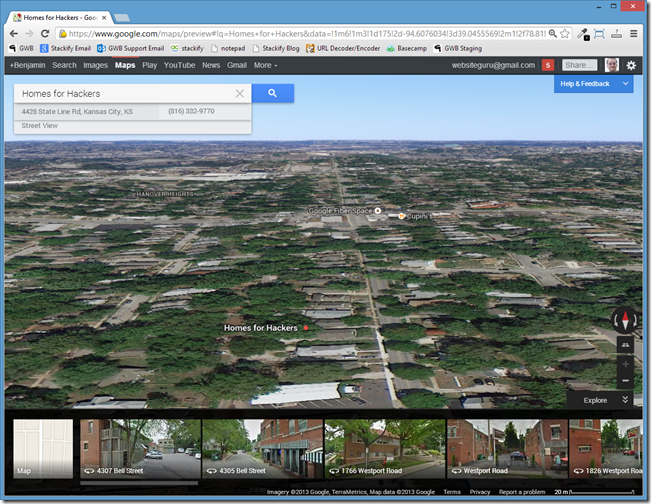Click the phone number (816) 332-9770

pos(191,111)
